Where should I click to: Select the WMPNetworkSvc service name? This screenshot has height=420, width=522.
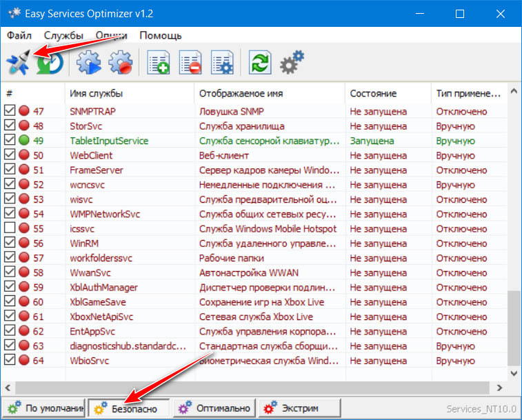click(105, 214)
